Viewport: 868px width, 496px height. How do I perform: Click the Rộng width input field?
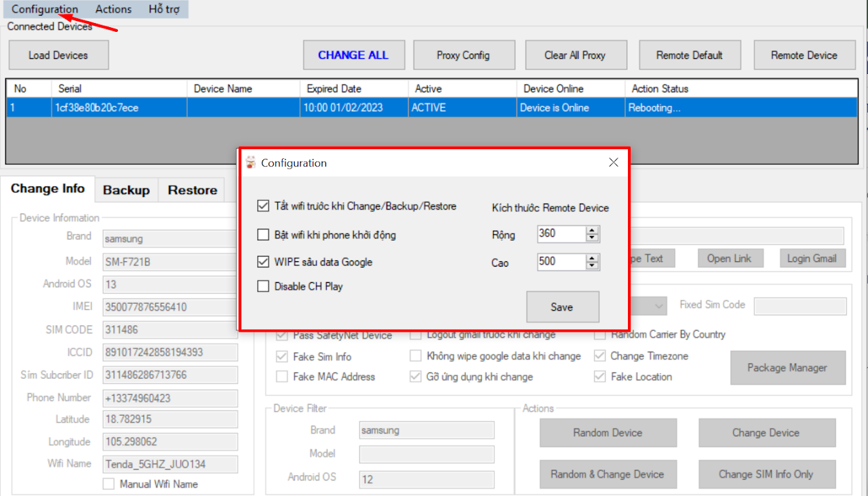(559, 234)
